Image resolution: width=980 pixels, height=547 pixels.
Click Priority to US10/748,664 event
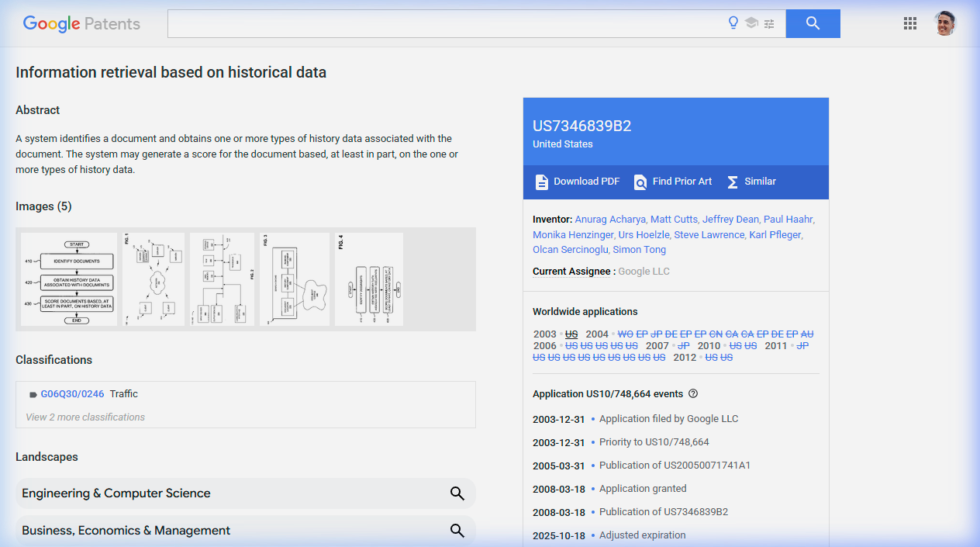pyautogui.click(x=654, y=442)
